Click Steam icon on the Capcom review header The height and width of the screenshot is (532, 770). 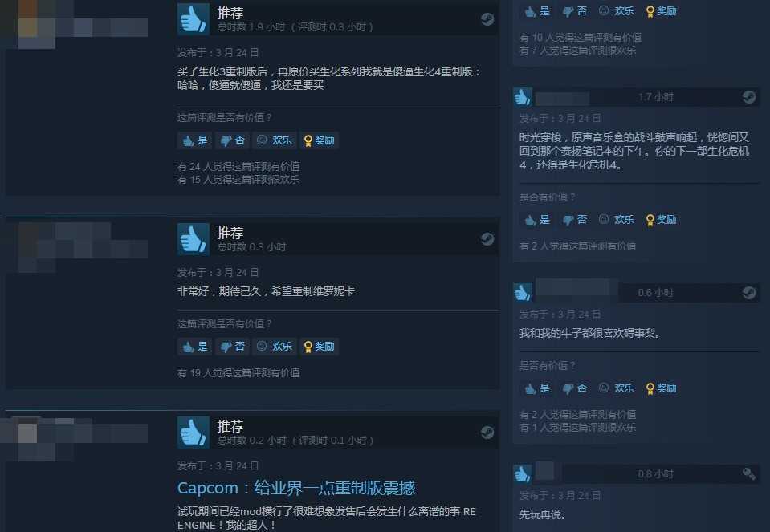[x=487, y=433]
